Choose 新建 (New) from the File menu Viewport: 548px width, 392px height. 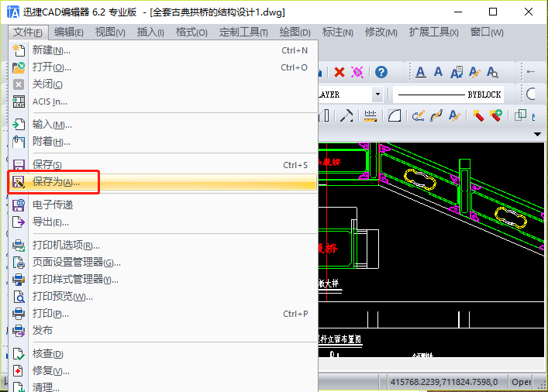[51, 50]
